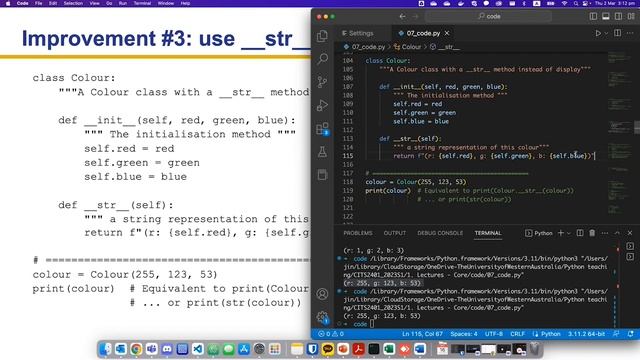The height and width of the screenshot is (360, 640).
Task: Change CRLF end of line sequence
Action: coord(517,334)
